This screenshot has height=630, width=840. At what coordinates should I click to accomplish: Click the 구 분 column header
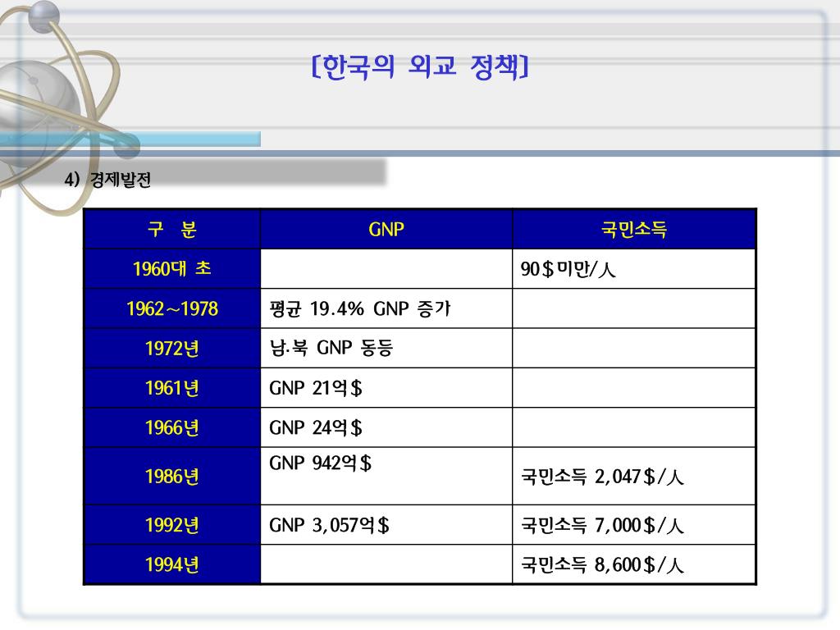[x=172, y=230]
